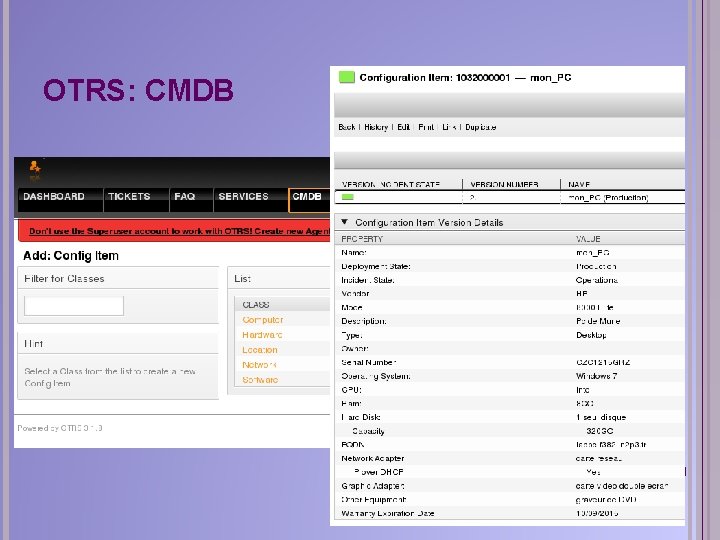The width and height of the screenshot is (720, 540).
Task: Click the CLASS column header
Action: click(256, 305)
